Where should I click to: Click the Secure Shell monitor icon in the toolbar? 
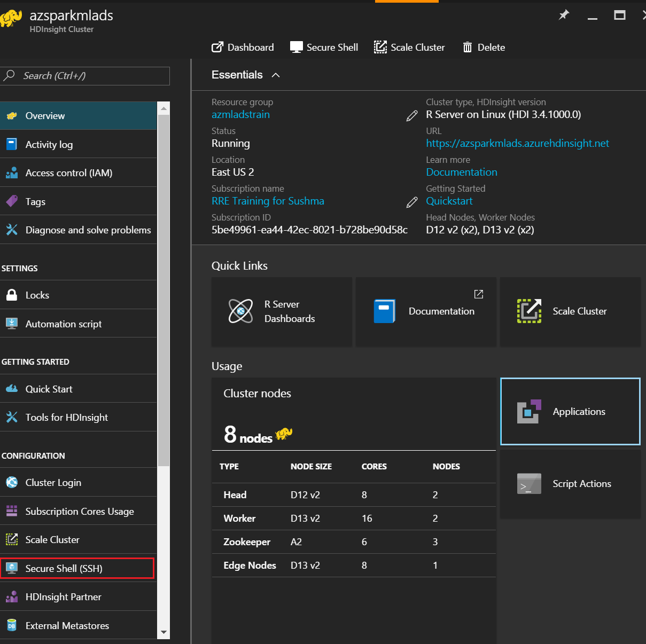[x=297, y=47]
